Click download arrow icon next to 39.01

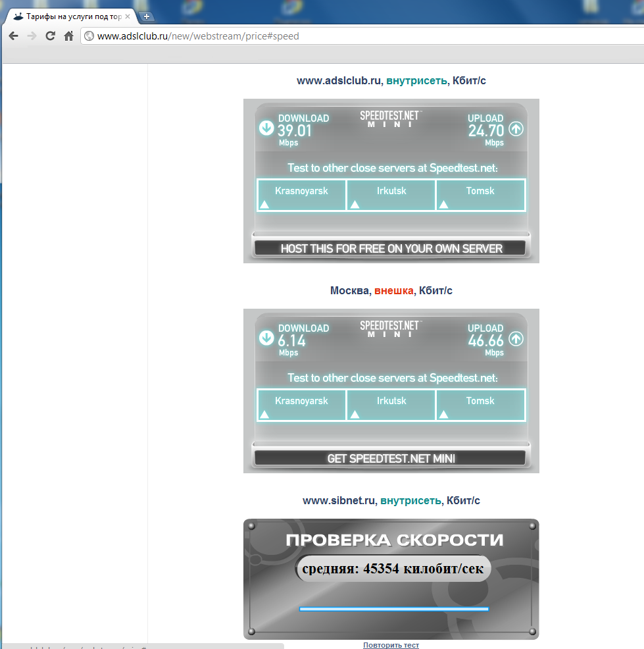pos(266,128)
